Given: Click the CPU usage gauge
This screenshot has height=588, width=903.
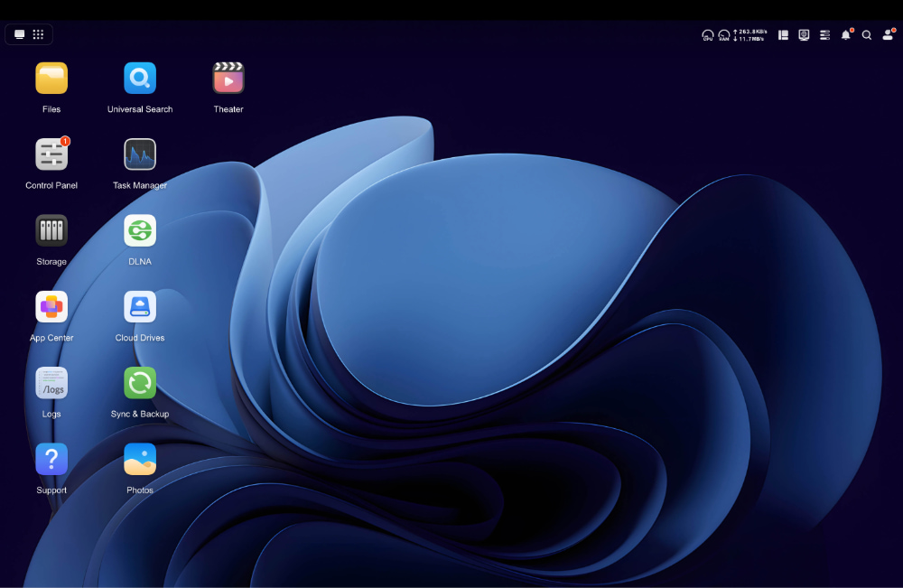Looking at the screenshot, I should coord(708,35).
